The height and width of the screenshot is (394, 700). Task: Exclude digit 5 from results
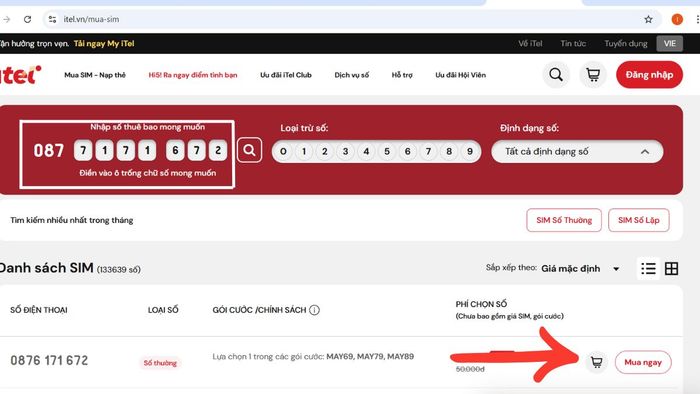click(387, 152)
